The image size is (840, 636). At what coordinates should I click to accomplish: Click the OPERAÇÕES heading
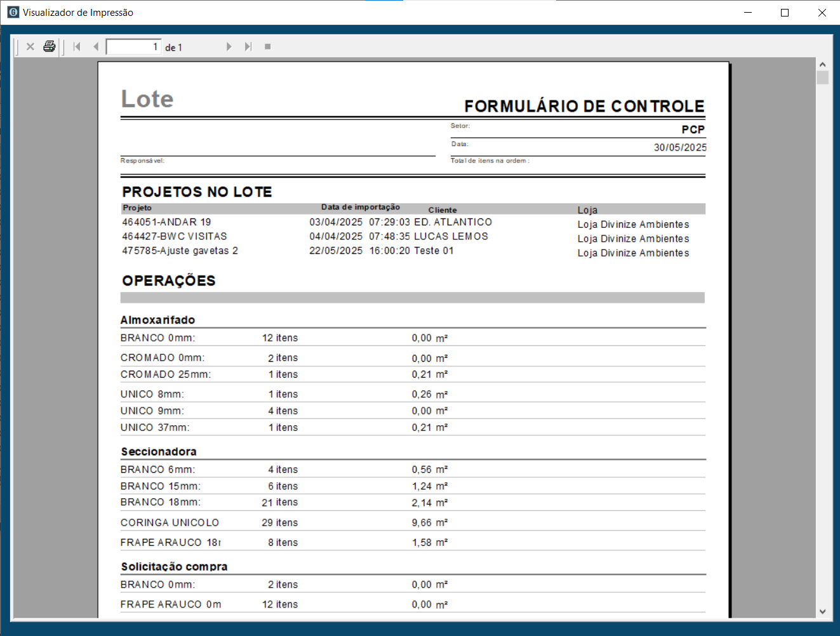pos(169,281)
